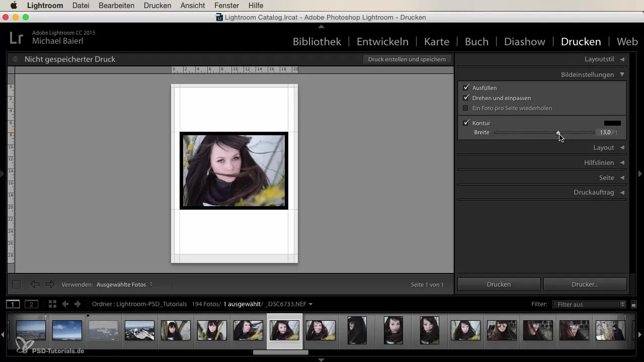
Task: Click Ordner Lightroom-PSD_Tutorials source text
Action: click(x=139, y=304)
